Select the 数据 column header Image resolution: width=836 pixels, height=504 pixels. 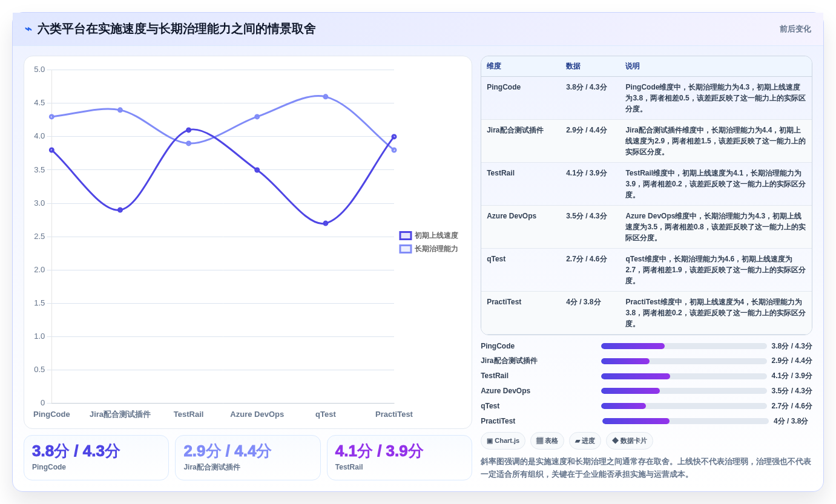click(573, 66)
